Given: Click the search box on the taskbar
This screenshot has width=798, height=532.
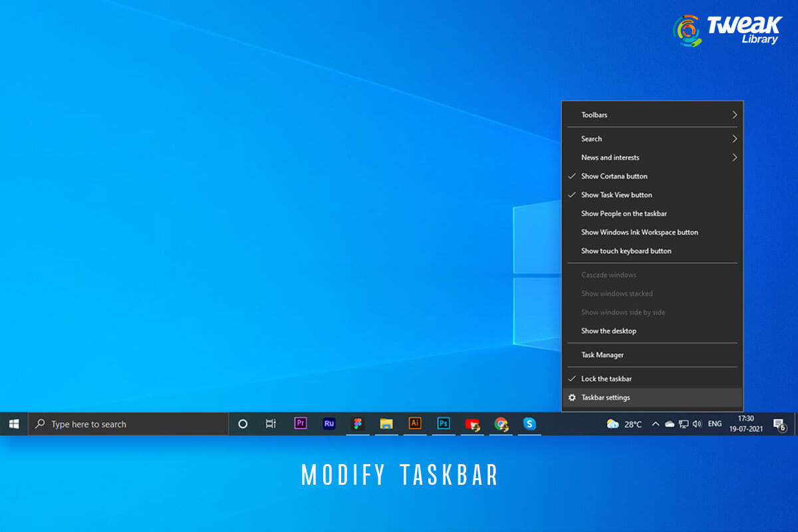Looking at the screenshot, I should click(x=126, y=424).
